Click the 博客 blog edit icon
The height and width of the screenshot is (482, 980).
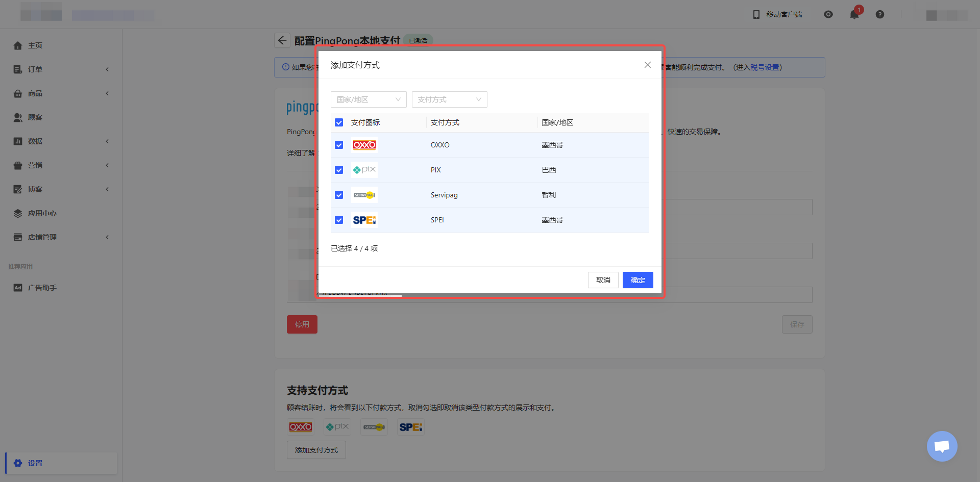click(x=18, y=189)
